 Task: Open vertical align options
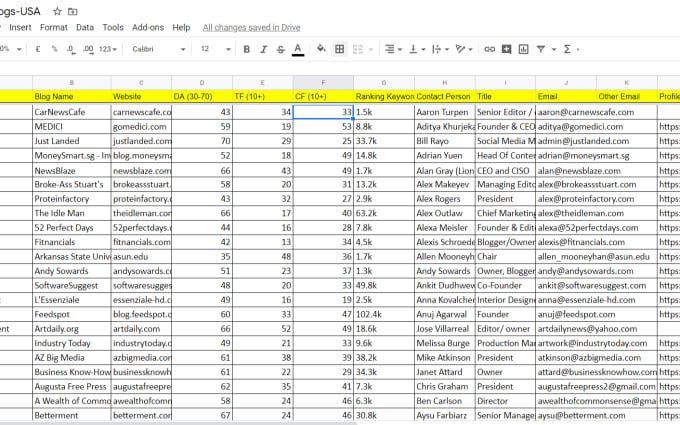coord(417,49)
